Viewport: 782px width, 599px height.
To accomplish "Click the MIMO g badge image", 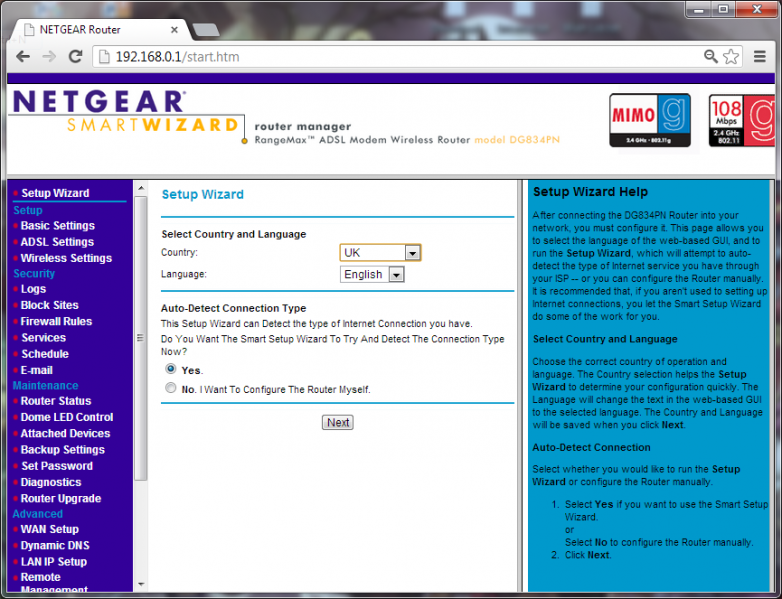I will click(650, 120).
